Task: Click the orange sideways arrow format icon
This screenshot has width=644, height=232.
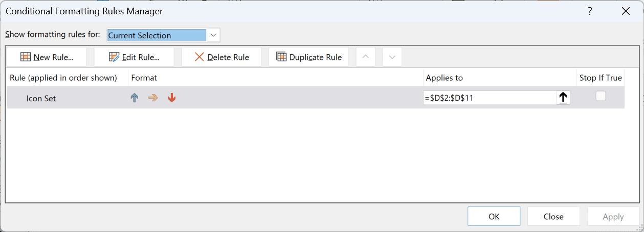Action: pyautogui.click(x=153, y=98)
